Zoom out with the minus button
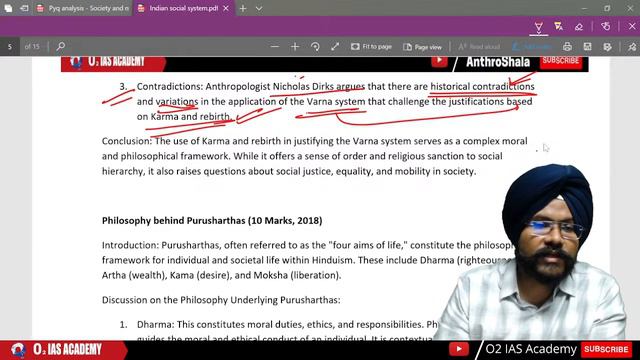Viewport: 640px width, 360px height. click(275, 47)
